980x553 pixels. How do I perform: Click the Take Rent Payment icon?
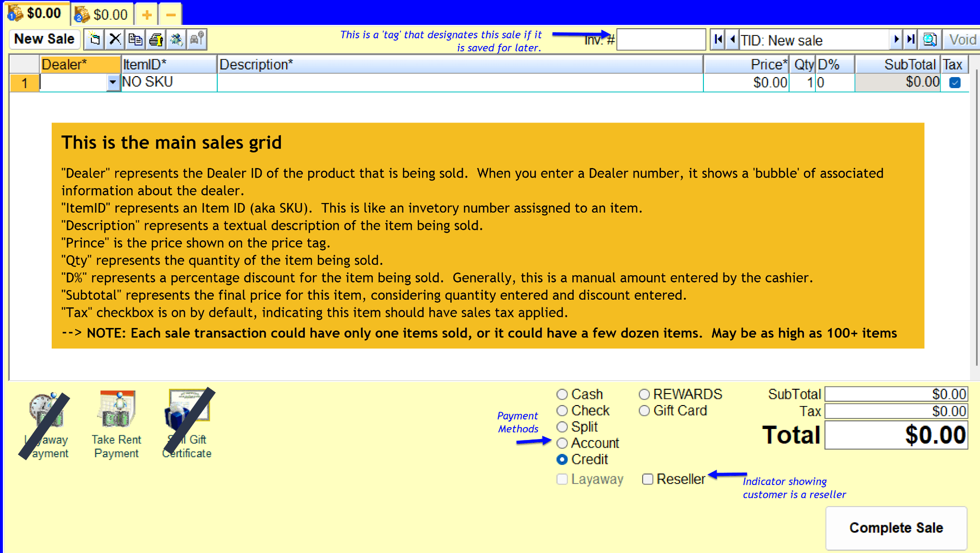click(116, 424)
